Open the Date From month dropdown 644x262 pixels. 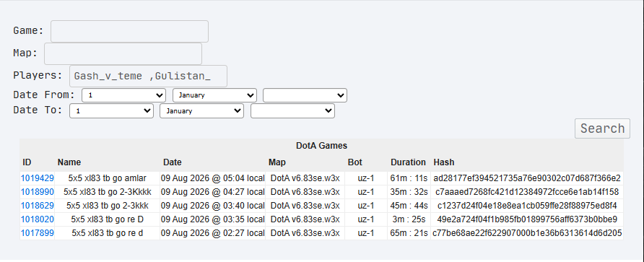click(x=215, y=95)
